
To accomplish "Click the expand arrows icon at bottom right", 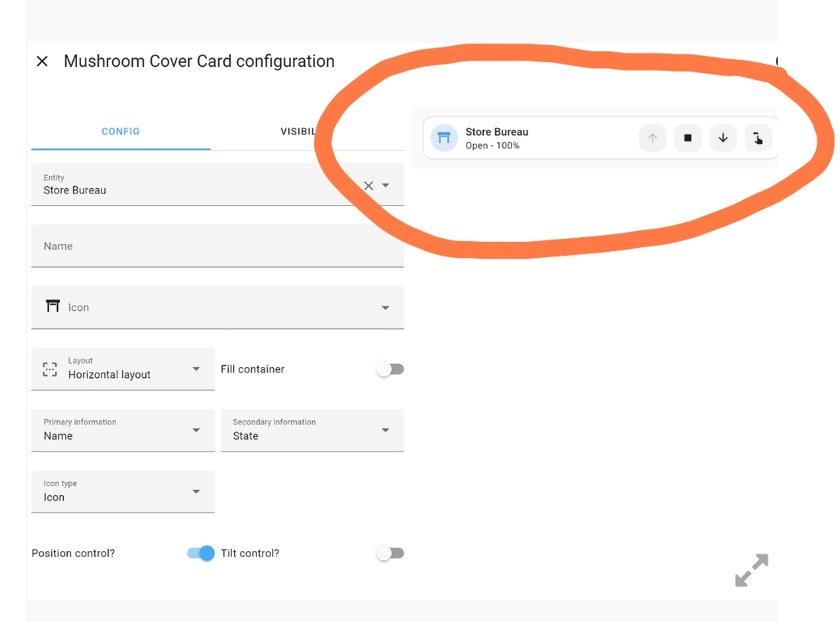I will pos(751,570).
